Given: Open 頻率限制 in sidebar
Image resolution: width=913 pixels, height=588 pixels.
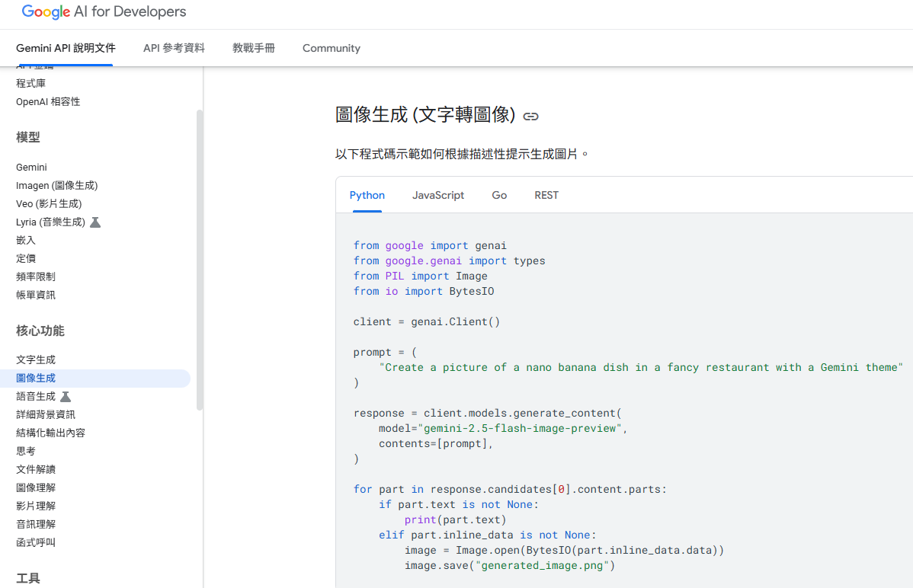Looking at the screenshot, I should pyautogui.click(x=36, y=276).
